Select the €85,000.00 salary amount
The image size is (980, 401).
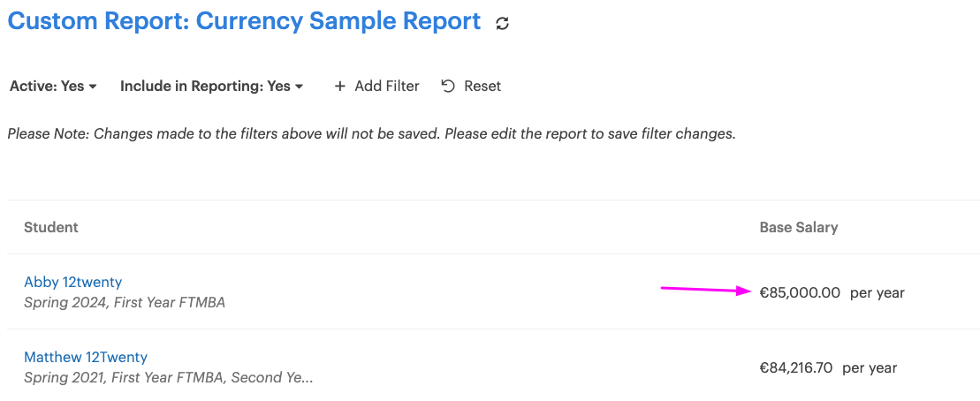[800, 293]
